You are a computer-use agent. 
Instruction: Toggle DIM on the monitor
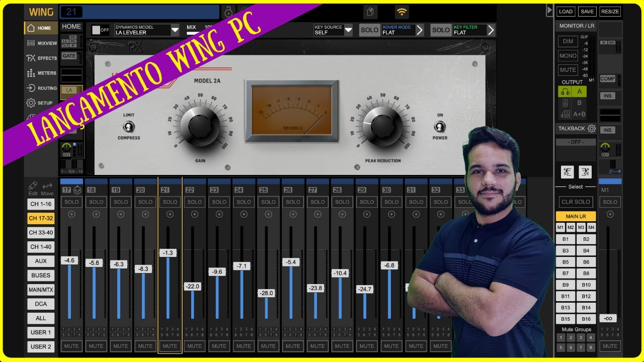[568, 42]
